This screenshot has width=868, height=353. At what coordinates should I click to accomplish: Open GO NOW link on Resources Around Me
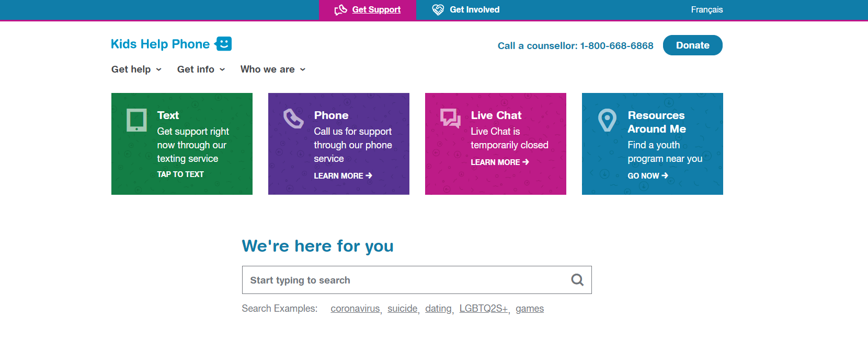pyautogui.click(x=648, y=176)
